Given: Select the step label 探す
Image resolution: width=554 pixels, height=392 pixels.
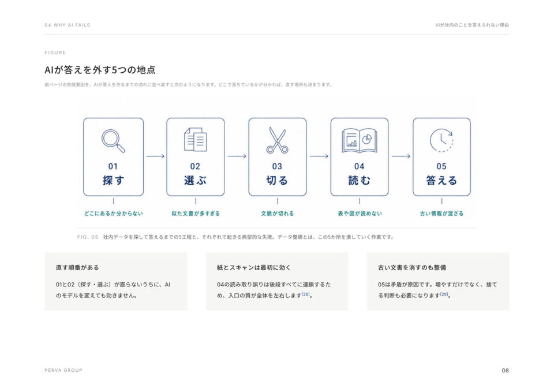Looking at the screenshot, I should [x=114, y=180].
